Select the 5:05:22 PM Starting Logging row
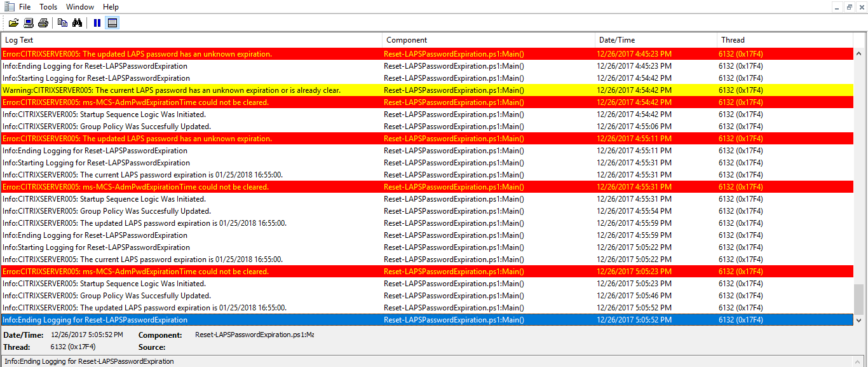 point(427,247)
